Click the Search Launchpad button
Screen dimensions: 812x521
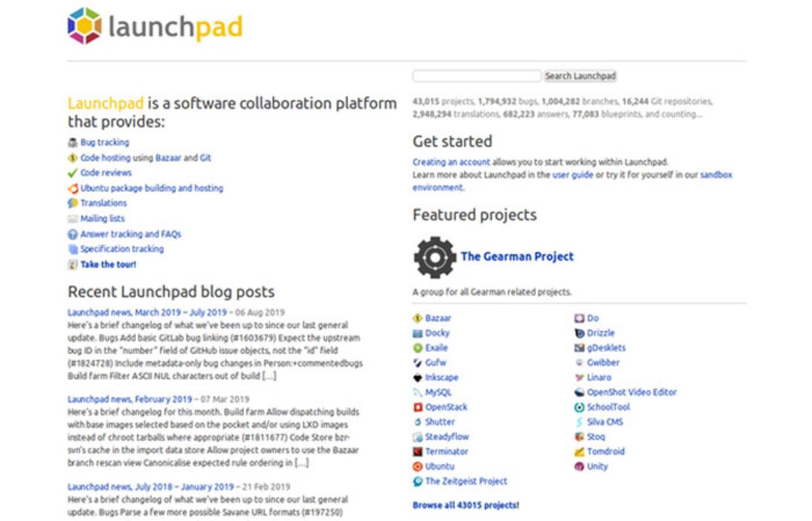point(580,76)
